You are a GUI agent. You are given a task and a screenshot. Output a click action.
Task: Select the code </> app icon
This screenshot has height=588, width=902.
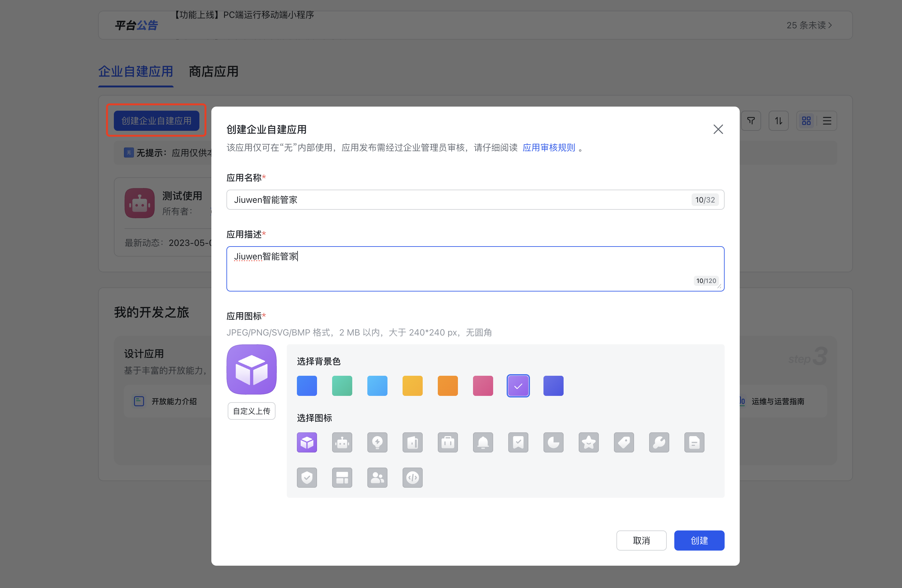[x=412, y=477]
